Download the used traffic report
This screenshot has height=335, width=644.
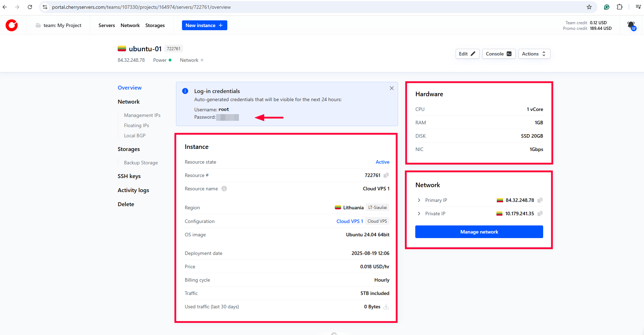point(386,307)
